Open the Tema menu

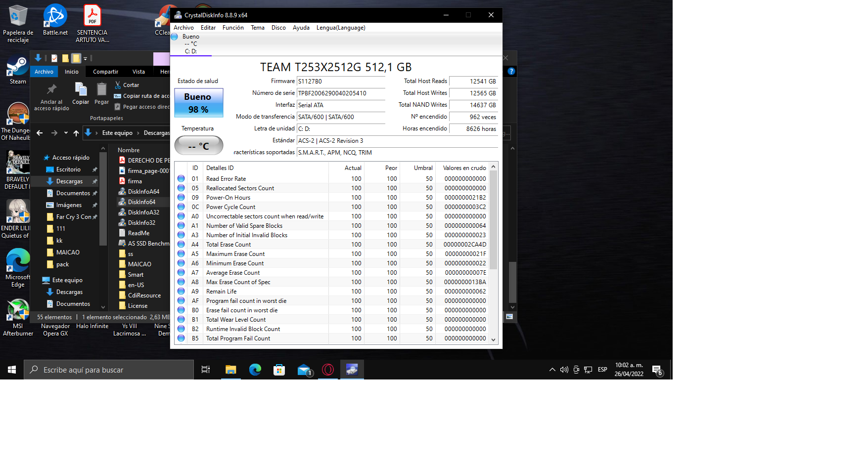point(258,28)
